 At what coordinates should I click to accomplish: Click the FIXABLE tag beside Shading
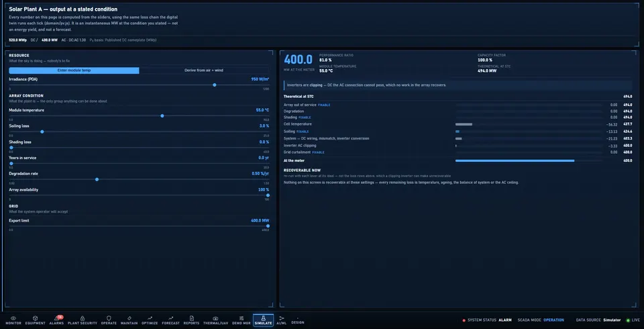point(305,117)
